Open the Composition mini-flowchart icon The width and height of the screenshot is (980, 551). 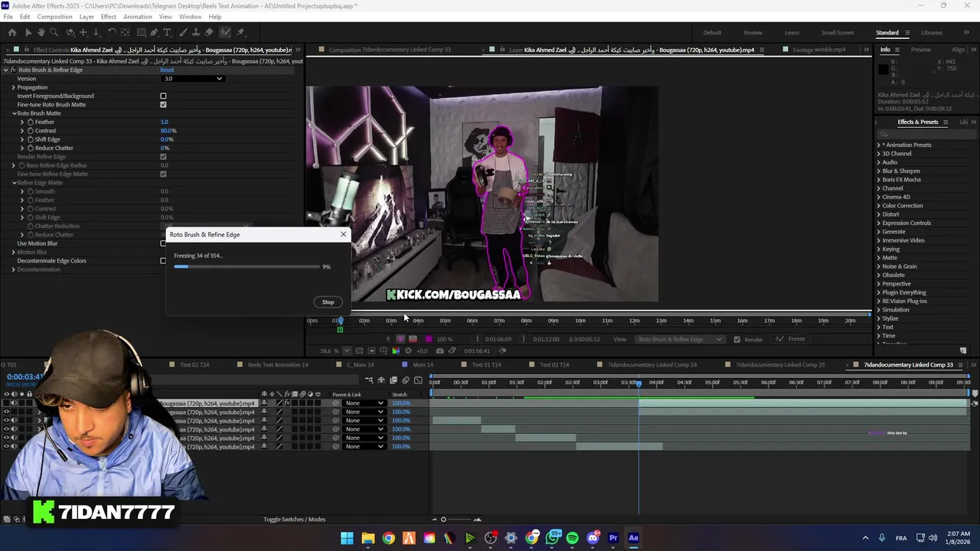369,380
